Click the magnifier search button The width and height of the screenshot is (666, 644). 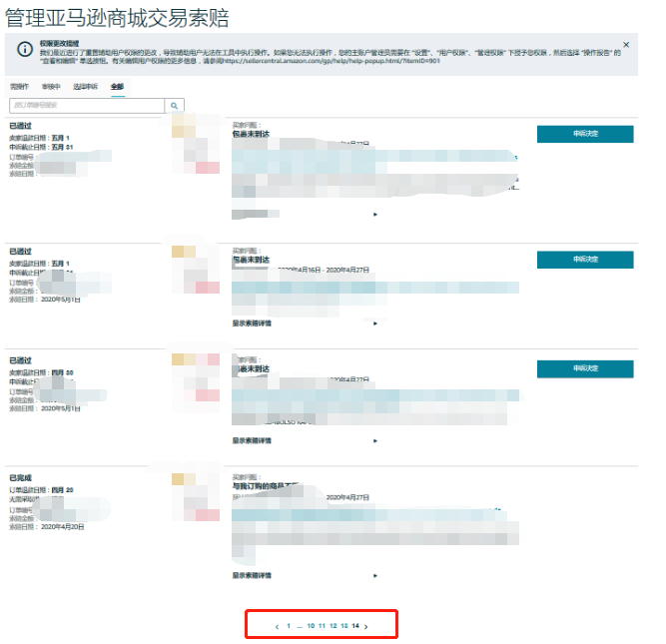(174, 106)
